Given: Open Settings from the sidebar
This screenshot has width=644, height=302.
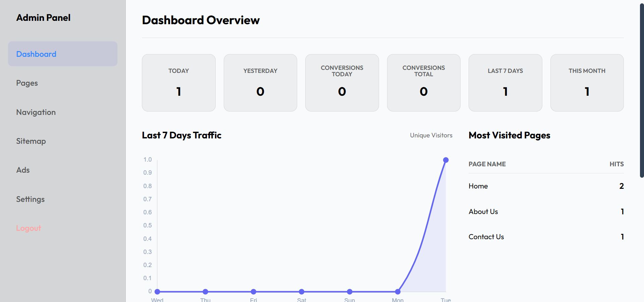Looking at the screenshot, I should click(30, 199).
